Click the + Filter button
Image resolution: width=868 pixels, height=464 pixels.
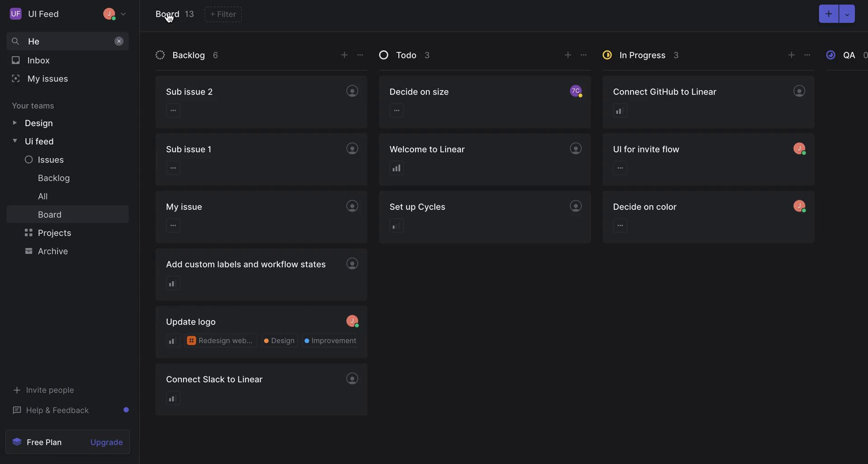(223, 14)
